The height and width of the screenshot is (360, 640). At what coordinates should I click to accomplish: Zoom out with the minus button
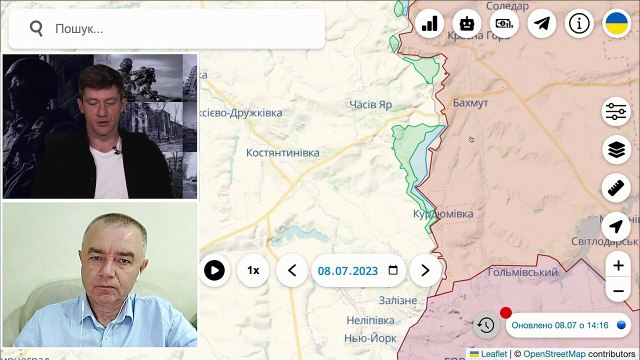(618, 291)
